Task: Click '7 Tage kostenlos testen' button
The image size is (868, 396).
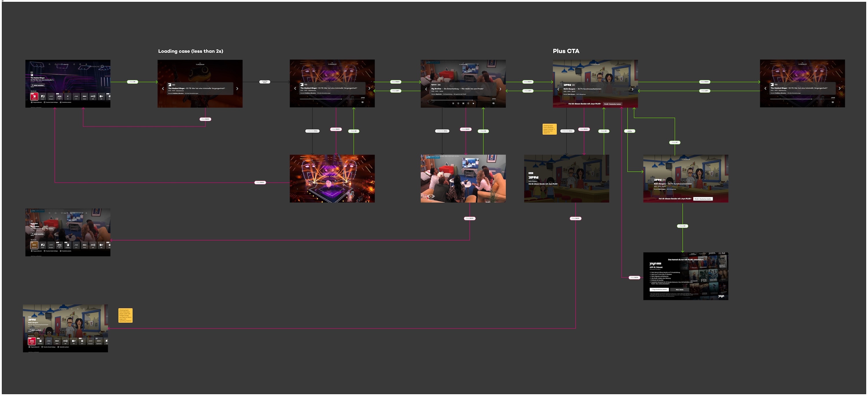Action: (x=659, y=290)
